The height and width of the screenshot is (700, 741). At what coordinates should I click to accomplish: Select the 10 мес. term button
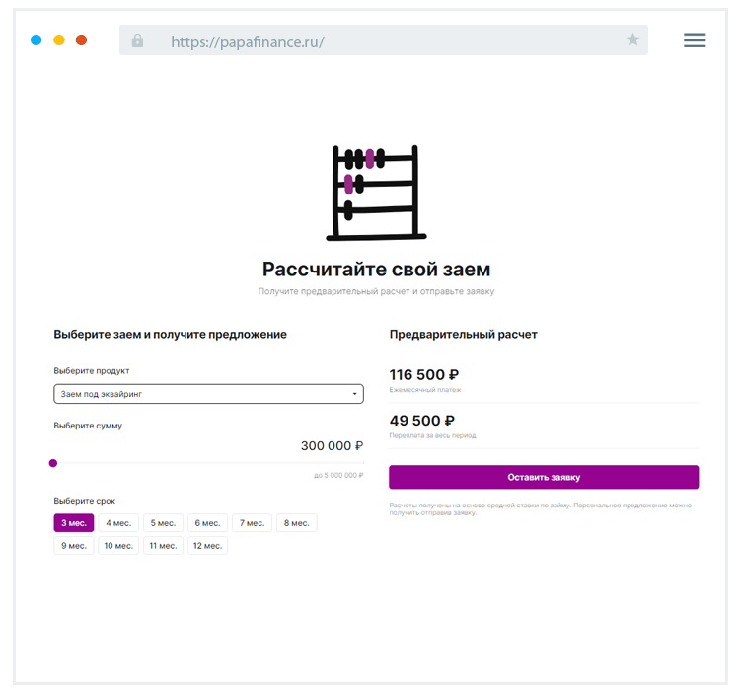118,546
